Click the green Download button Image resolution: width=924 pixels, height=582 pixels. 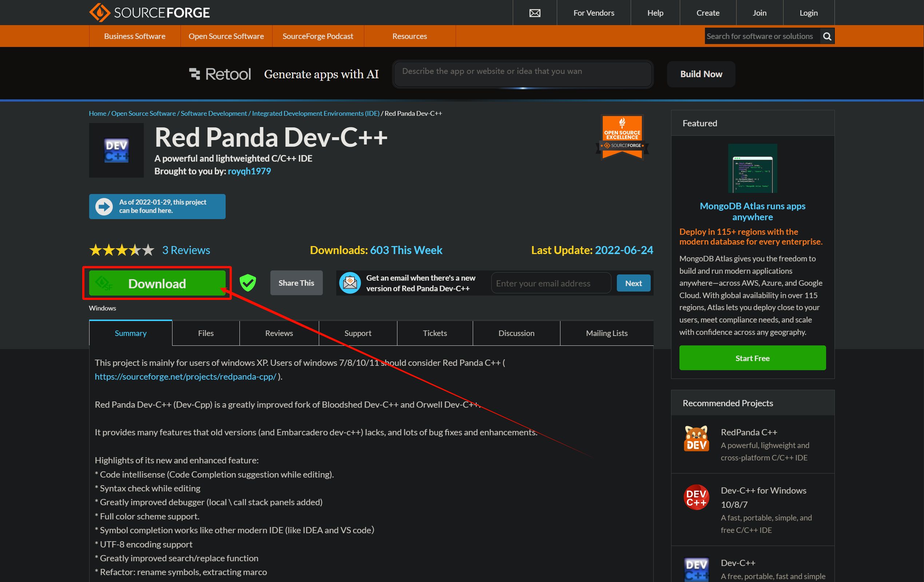coord(157,283)
